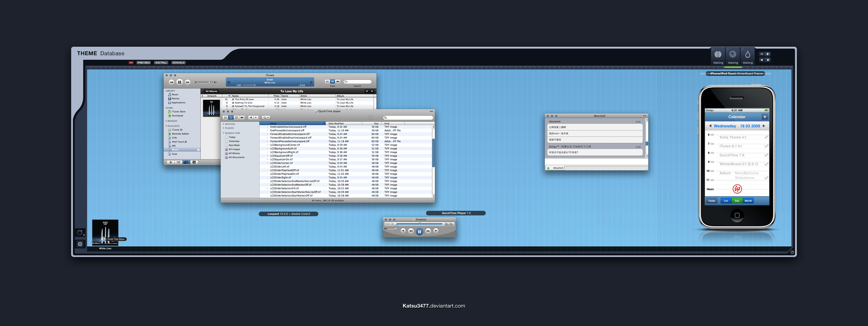Select Alexshell tab in chat window
The width and height of the screenshot is (868, 326).
[x=555, y=168]
